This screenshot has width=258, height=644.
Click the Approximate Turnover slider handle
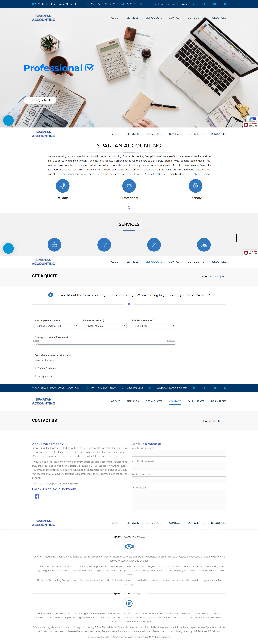[36, 345]
